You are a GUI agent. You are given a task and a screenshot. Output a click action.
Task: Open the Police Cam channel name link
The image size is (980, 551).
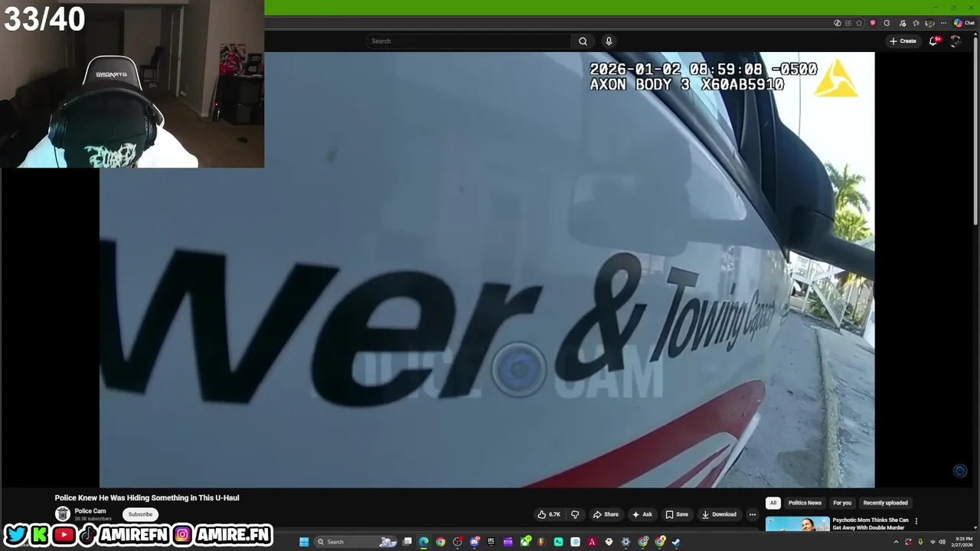click(90, 510)
